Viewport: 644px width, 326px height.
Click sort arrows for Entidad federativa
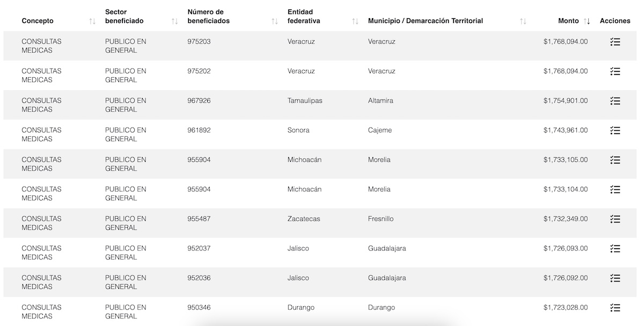point(355,21)
